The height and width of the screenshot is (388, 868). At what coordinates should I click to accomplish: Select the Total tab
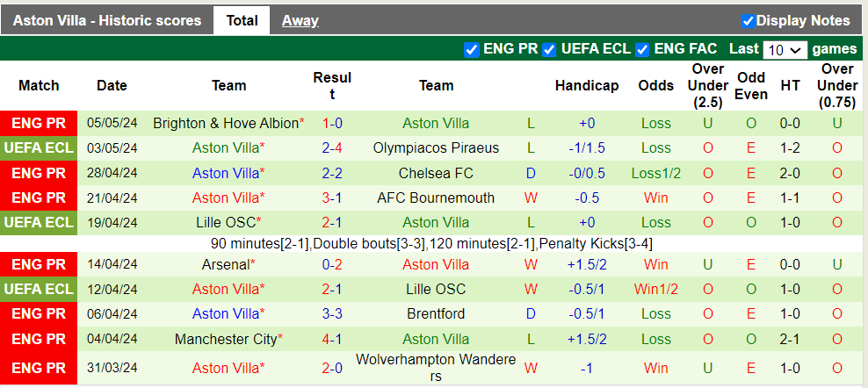(x=242, y=20)
